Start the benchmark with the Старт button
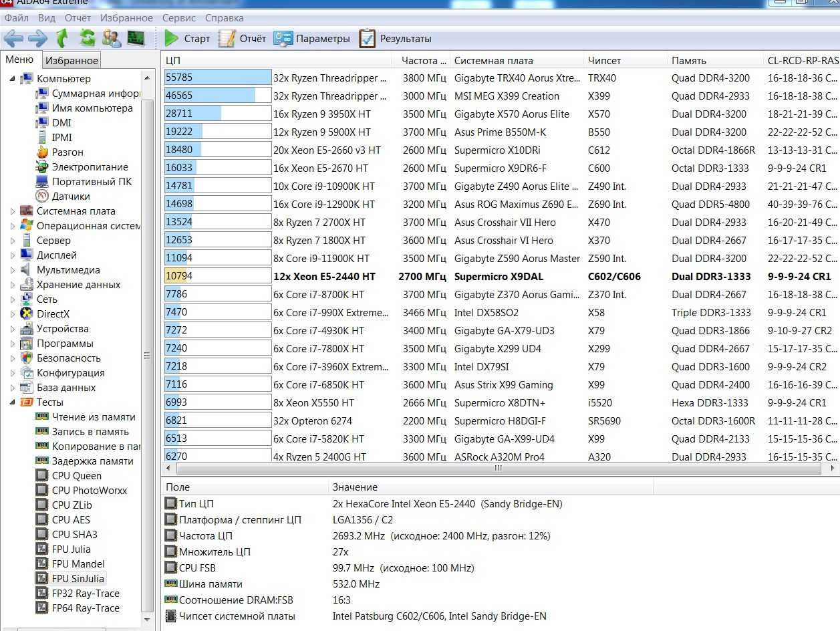Screen dimensions: 840x631 pos(187,38)
